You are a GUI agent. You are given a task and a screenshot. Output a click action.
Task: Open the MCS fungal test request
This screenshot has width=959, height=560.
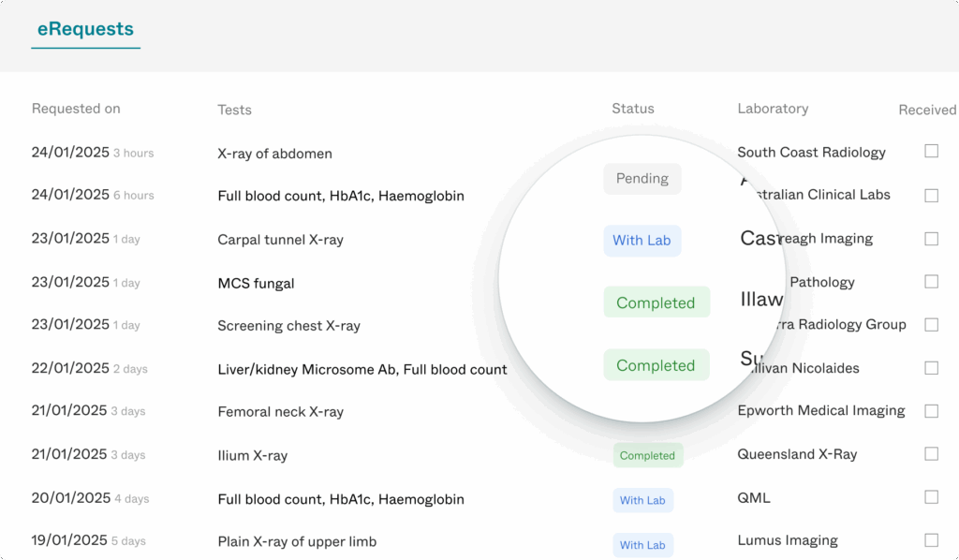click(x=256, y=283)
